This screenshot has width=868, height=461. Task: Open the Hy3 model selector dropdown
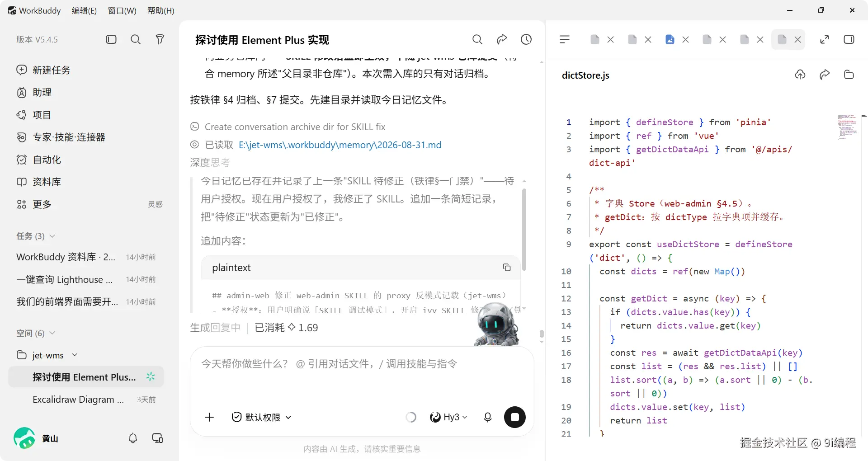coord(448,417)
